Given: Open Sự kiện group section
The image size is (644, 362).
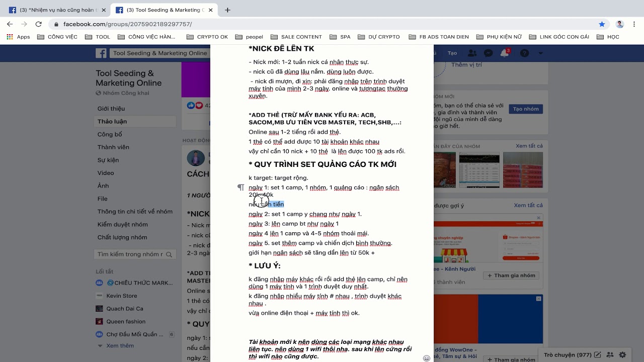Looking at the screenshot, I should click(x=108, y=160).
